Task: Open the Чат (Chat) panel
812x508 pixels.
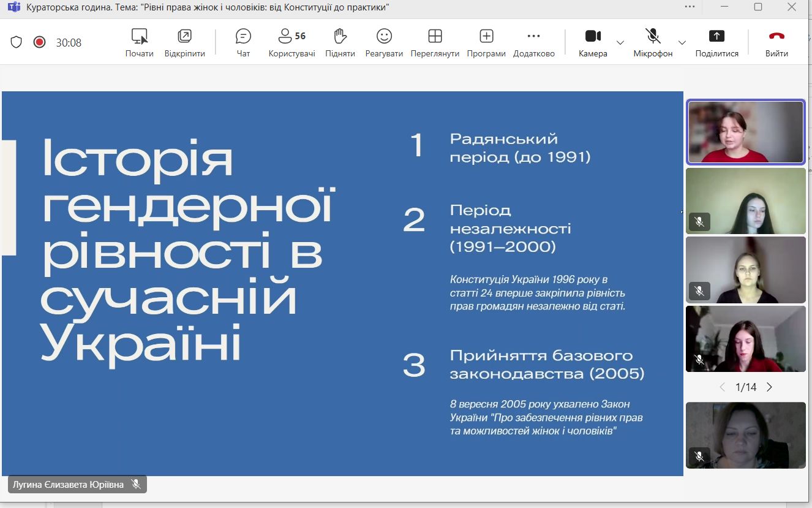Action: [x=243, y=42]
